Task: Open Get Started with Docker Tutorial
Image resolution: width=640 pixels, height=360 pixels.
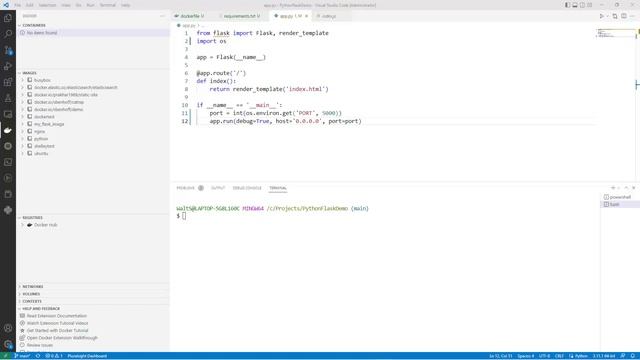Action: tap(58, 331)
